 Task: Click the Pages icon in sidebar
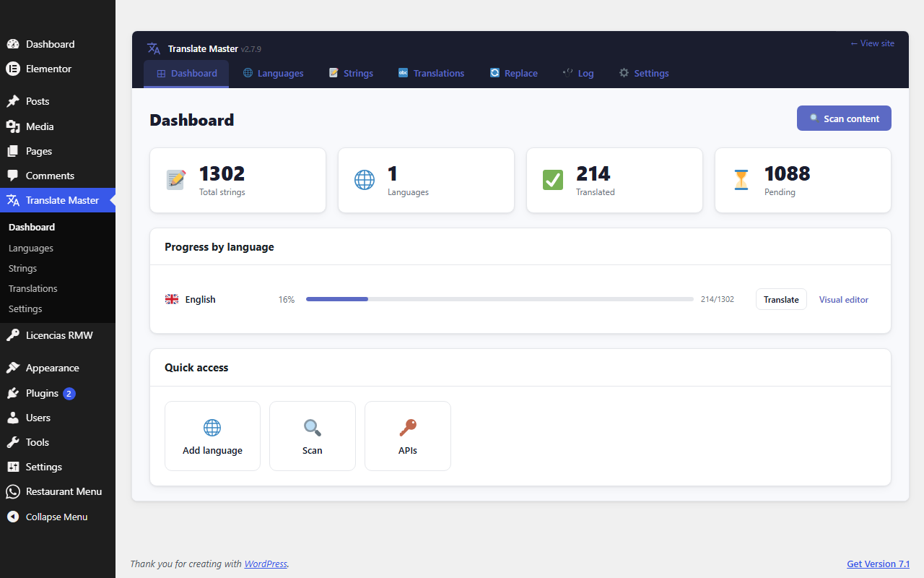tap(13, 151)
